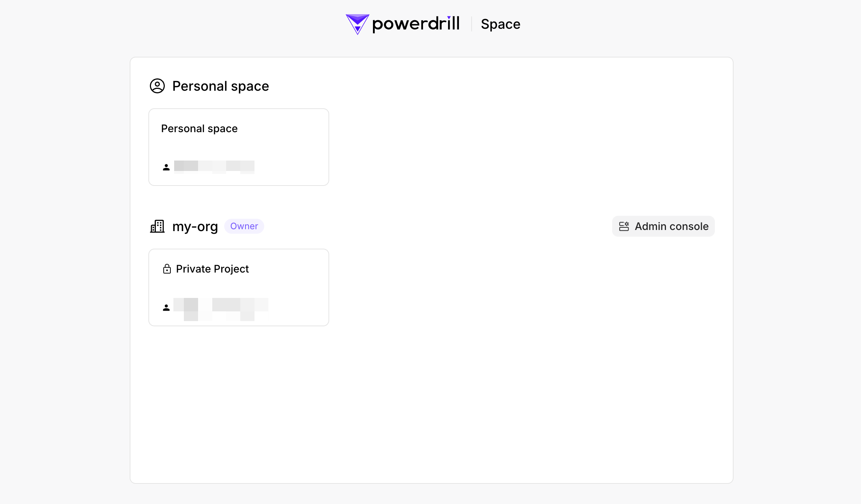Click the my-org building icon
Screen dimensions: 861x504
pos(157,226)
